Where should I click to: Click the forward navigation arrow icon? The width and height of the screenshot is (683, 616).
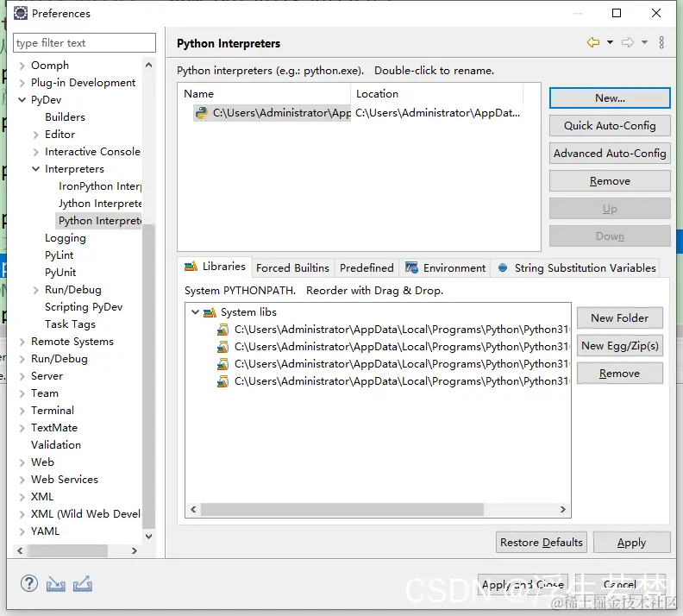(x=628, y=42)
